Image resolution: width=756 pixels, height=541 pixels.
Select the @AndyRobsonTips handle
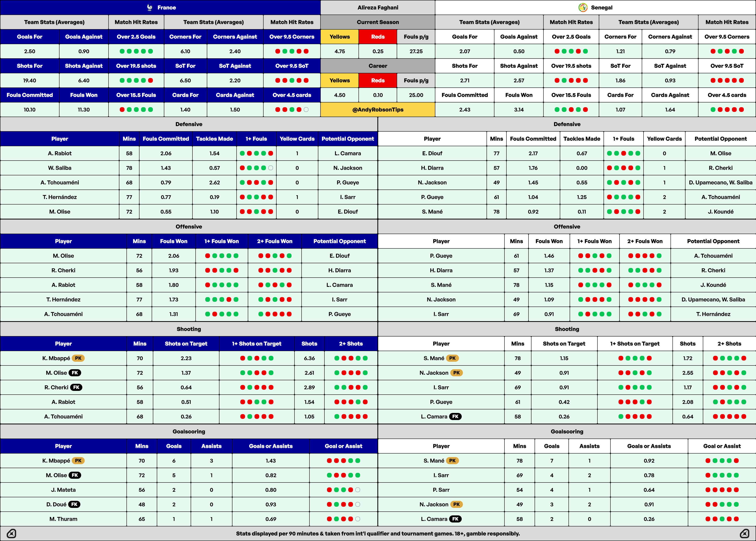pyautogui.click(x=378, y=110)
